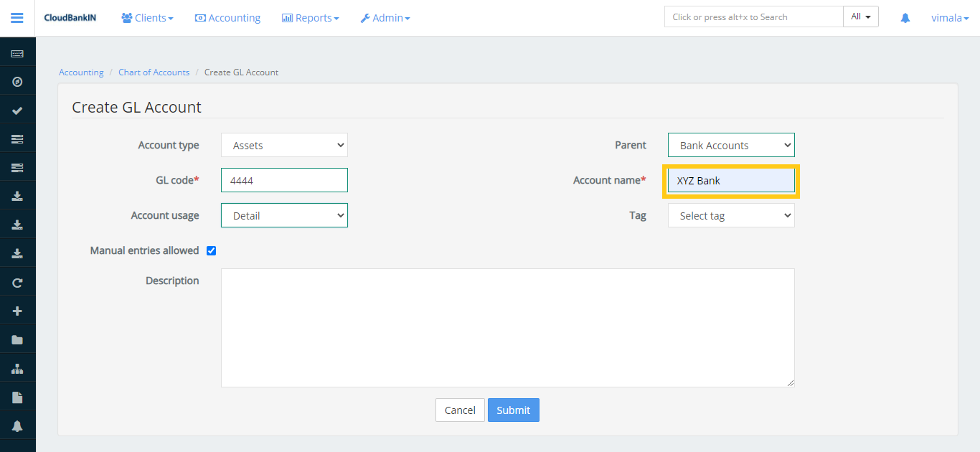Open the Reports menu
The image size is (980, 452).
coord(310,17)
